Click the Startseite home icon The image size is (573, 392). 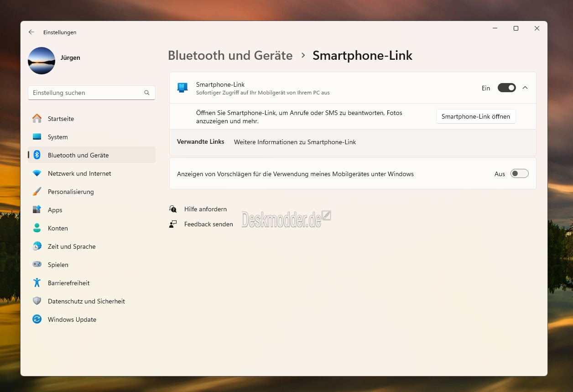37,119
